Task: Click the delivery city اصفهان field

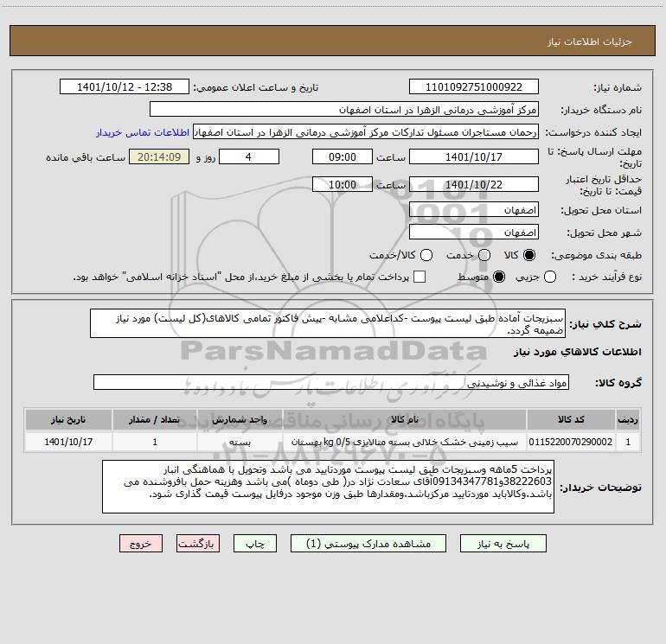Action: coord(474,233)
